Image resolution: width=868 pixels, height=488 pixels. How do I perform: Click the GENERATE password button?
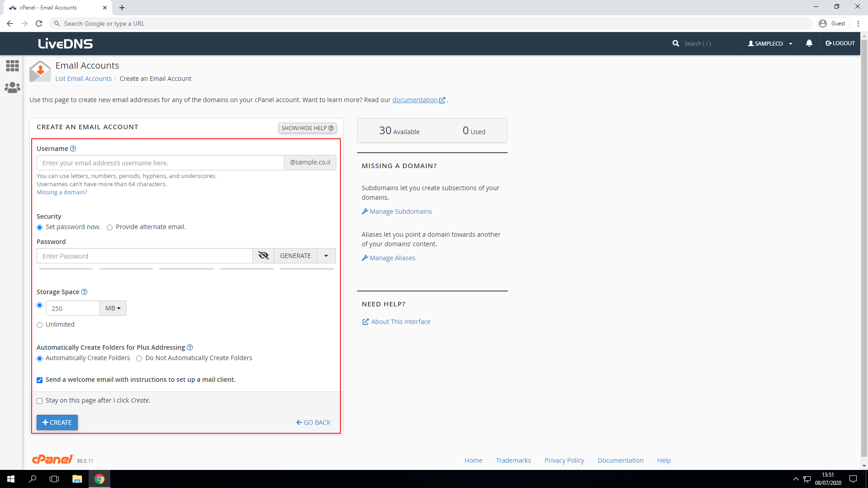click(295, 256)
